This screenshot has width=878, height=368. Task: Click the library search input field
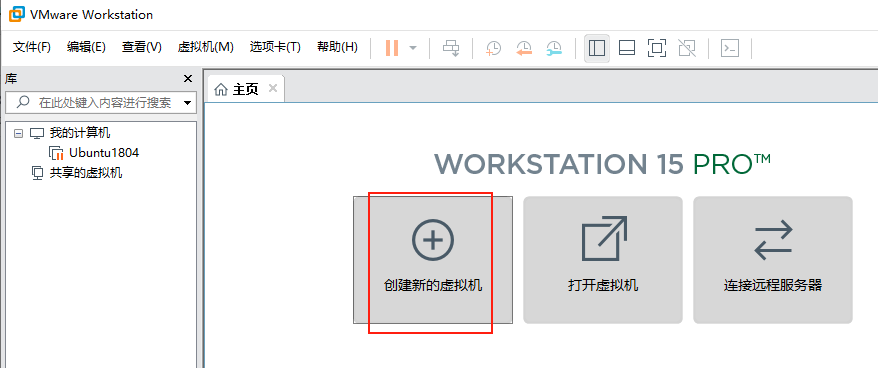pyautogui.click(x=101, y=103)
